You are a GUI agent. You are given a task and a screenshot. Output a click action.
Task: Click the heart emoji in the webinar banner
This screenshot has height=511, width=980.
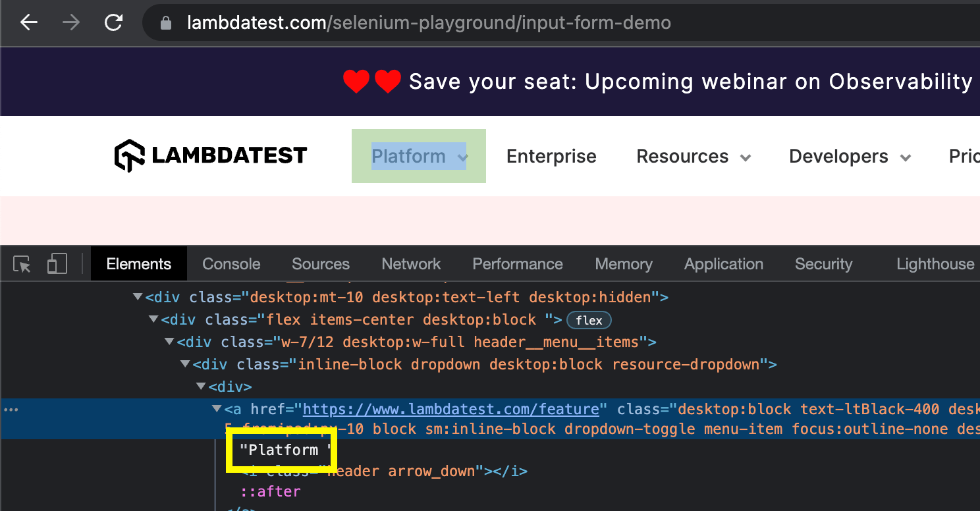pos(356,81)
